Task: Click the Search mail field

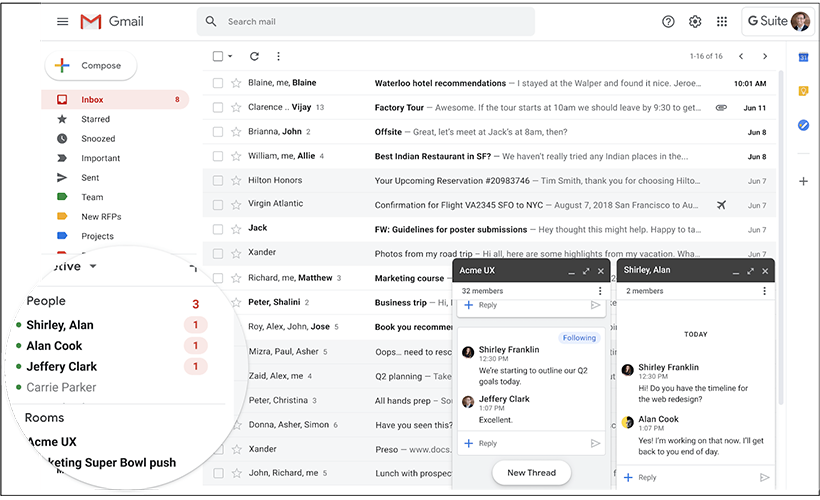Action: tap(366, 21)
